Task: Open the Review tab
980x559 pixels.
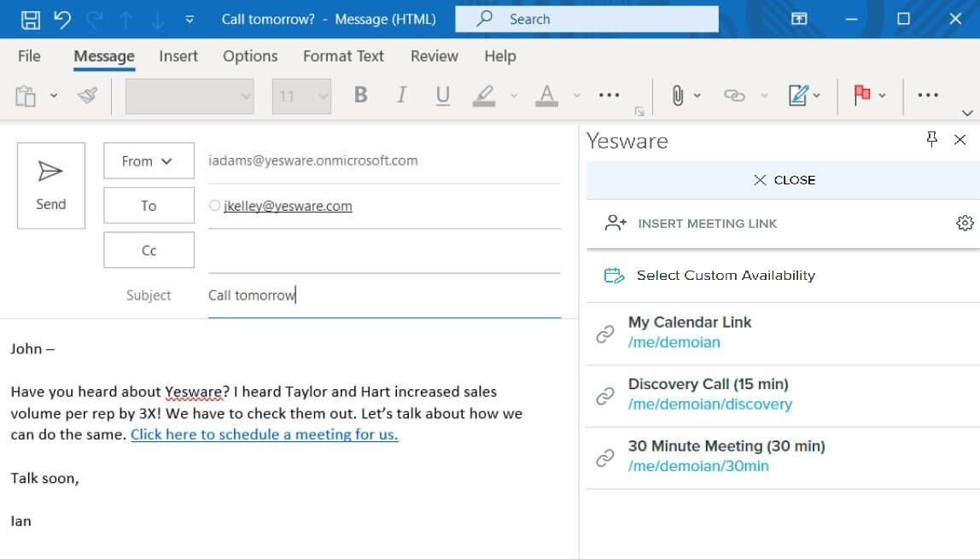Action: coord(434,55)
